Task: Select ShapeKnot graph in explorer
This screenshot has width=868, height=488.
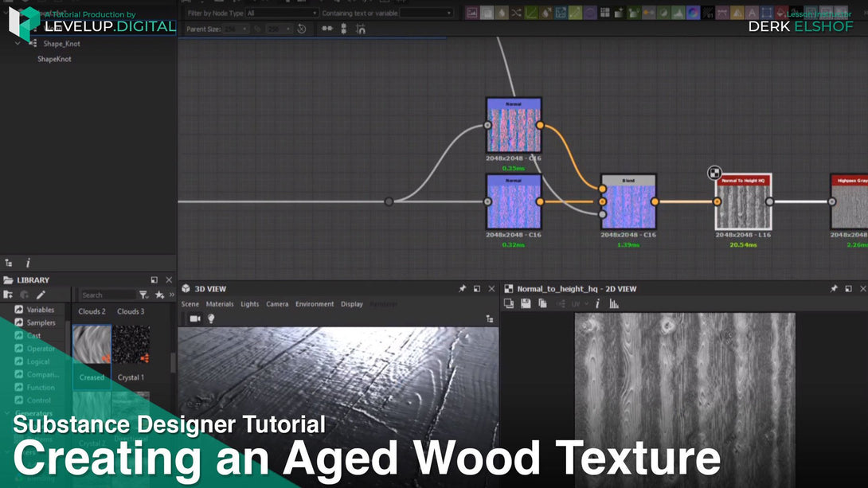Action: (x=54, y=59)
